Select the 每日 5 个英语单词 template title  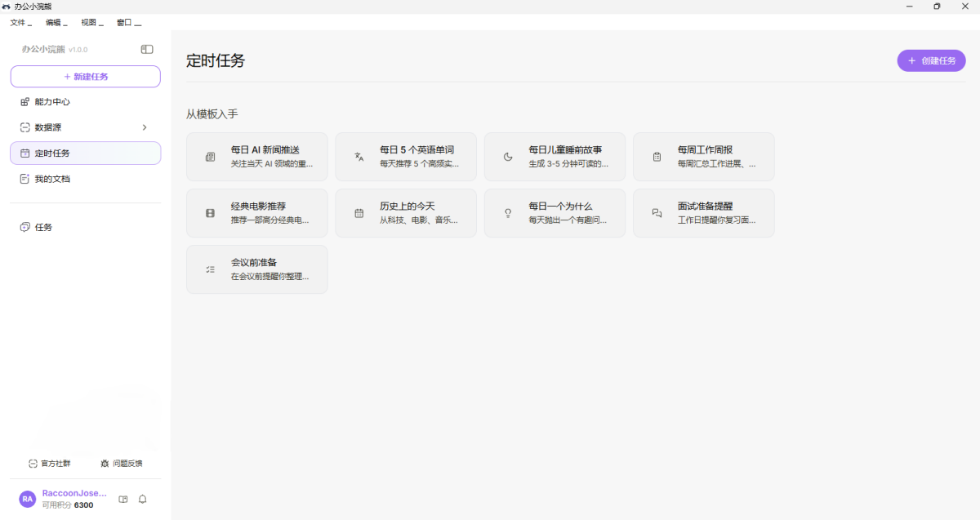click(416, 150)
